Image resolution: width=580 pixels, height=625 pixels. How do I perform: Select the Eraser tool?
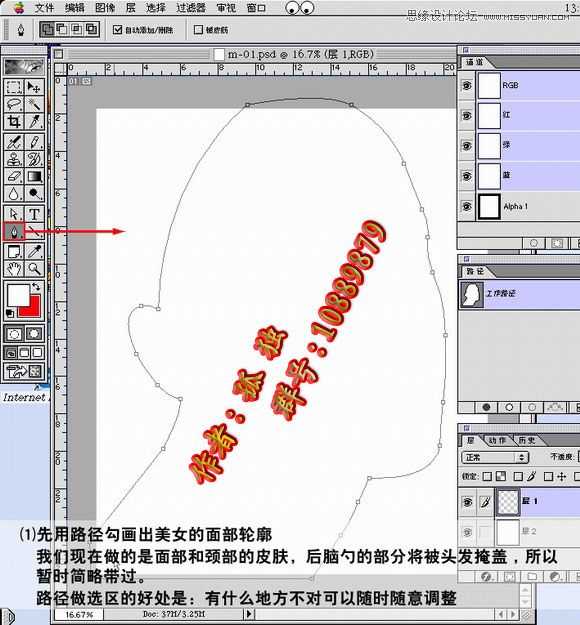[14, 176]
